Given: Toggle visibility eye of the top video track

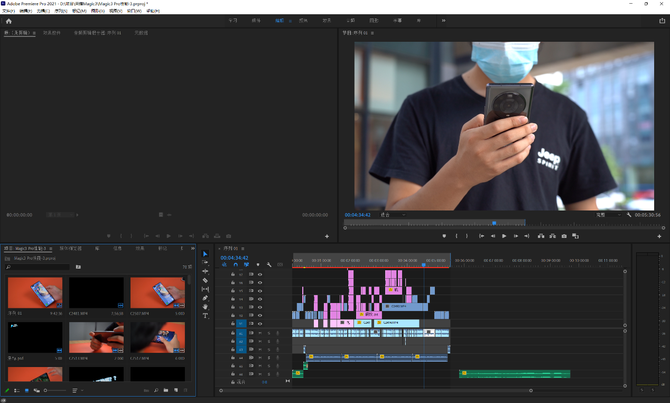Looking at the screenshot, I should [260, 274].
